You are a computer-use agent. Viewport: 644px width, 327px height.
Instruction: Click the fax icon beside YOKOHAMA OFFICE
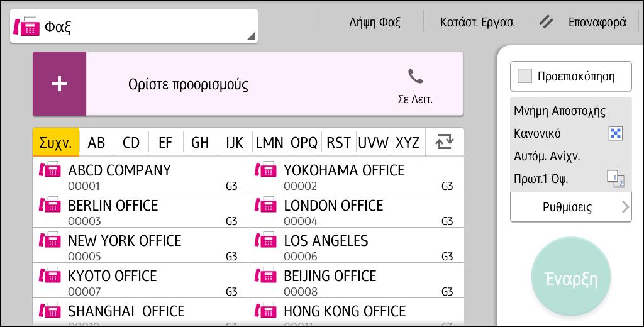pos(265,170)
